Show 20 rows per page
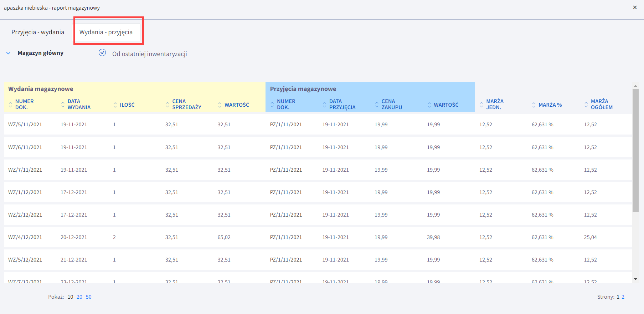 [x=79, y=297]
